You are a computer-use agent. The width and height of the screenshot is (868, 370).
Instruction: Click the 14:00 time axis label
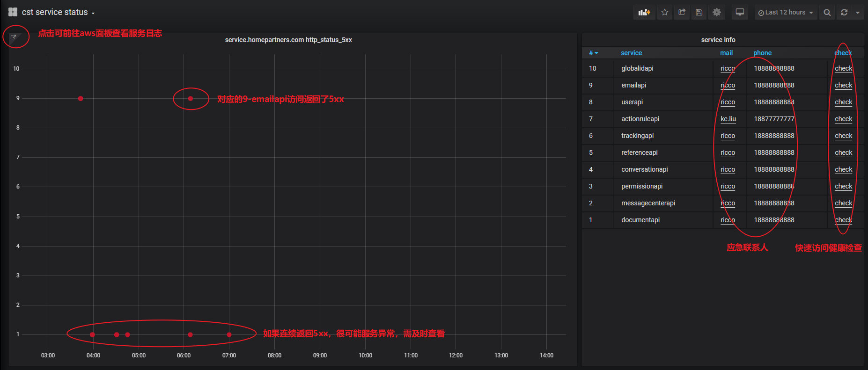[x=546, y=355]
